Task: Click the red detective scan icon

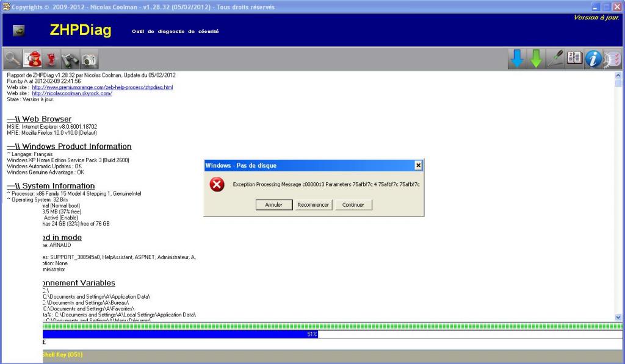Action: [x=32, y=59]
